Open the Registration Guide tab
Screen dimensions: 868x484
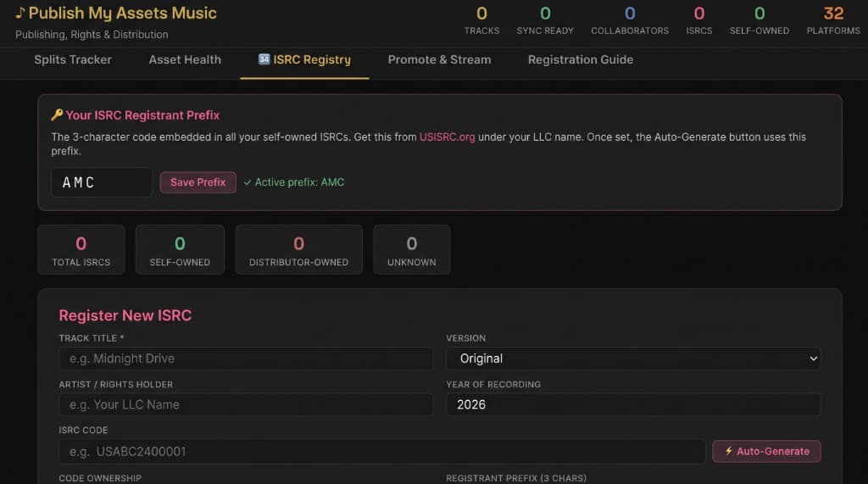click(581, 60)
